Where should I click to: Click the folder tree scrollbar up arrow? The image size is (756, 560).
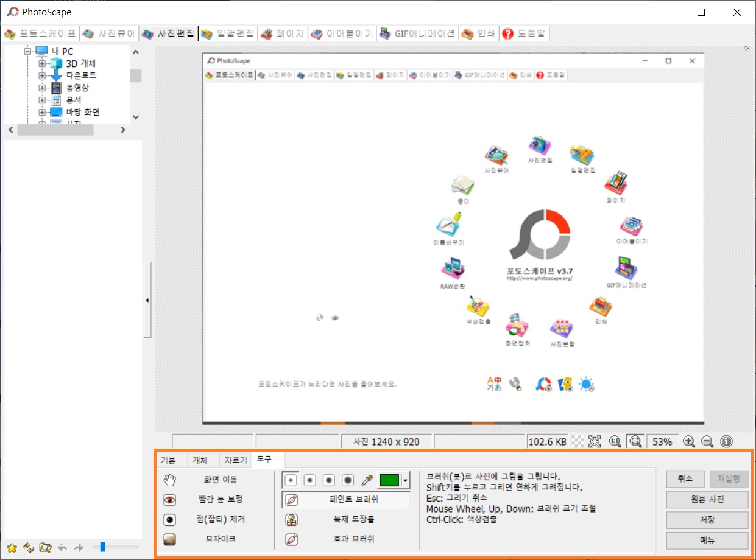click(136, 52)
